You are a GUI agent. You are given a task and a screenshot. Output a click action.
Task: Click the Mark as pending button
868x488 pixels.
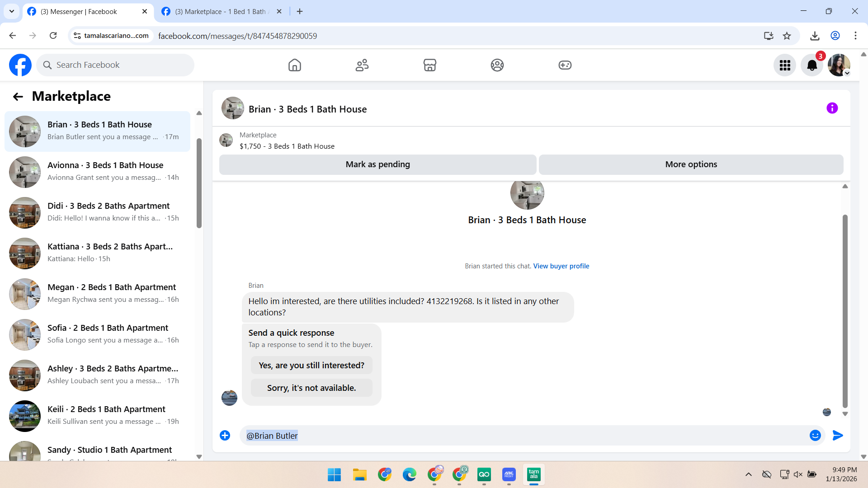coord(377,164)
